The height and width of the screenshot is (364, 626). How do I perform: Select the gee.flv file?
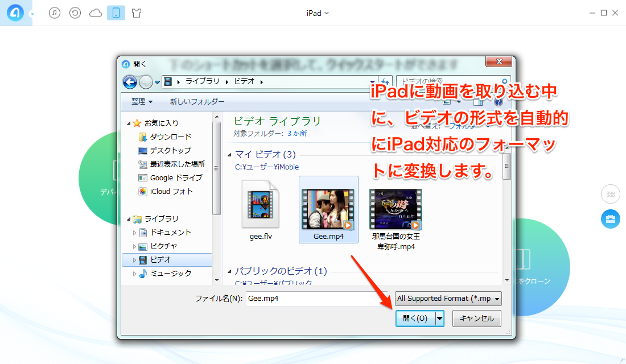click(x=261, y=210)
